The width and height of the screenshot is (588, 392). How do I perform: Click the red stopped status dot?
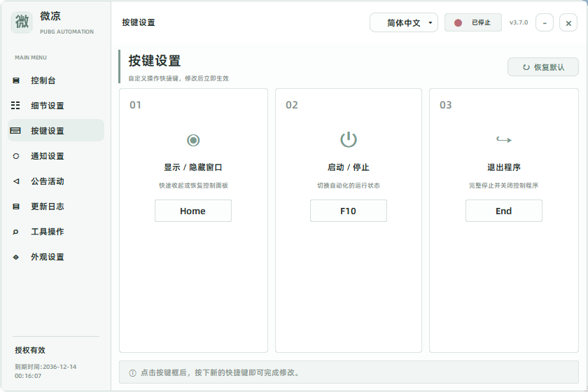click(x=458, y=23)
